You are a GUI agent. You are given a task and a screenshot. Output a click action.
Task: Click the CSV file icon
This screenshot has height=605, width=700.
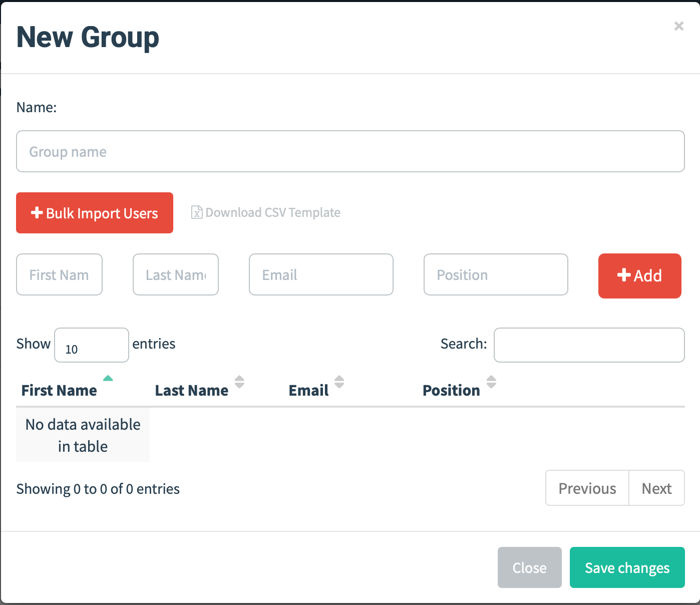coord(197,212)
